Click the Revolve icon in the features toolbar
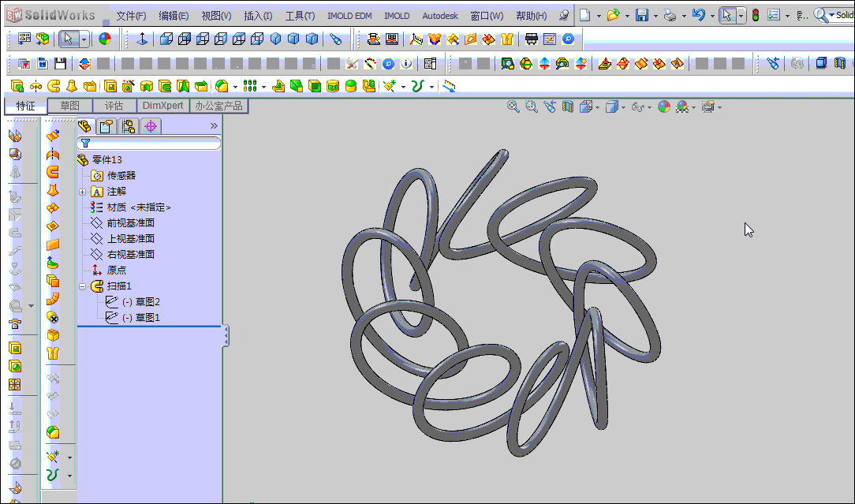This screenshot has width=855, height=504. tap(35, 86)
